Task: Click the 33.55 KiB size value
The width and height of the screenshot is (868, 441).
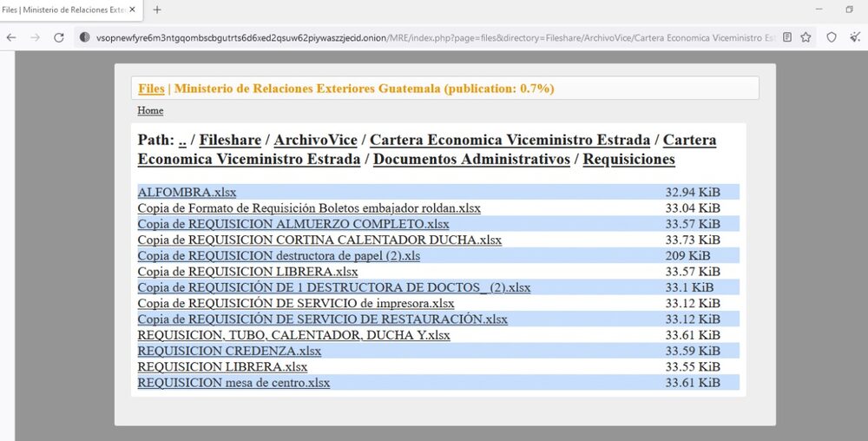Action: (693, 367)
